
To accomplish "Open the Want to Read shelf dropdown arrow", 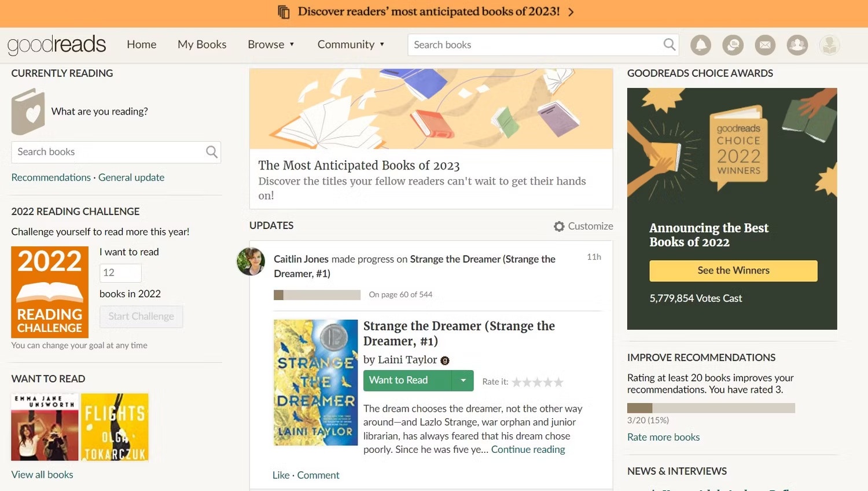I will (463, 381).
